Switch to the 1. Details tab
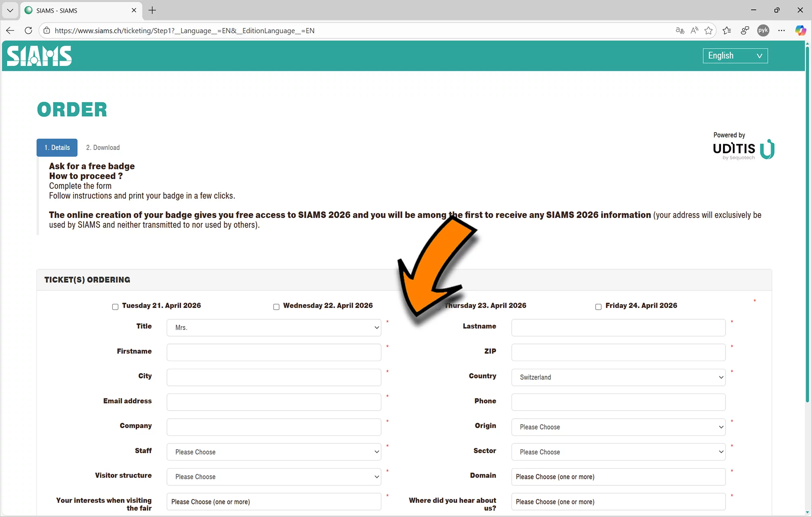This screenshot has width=812, height=517. click(x=57, y=147)
